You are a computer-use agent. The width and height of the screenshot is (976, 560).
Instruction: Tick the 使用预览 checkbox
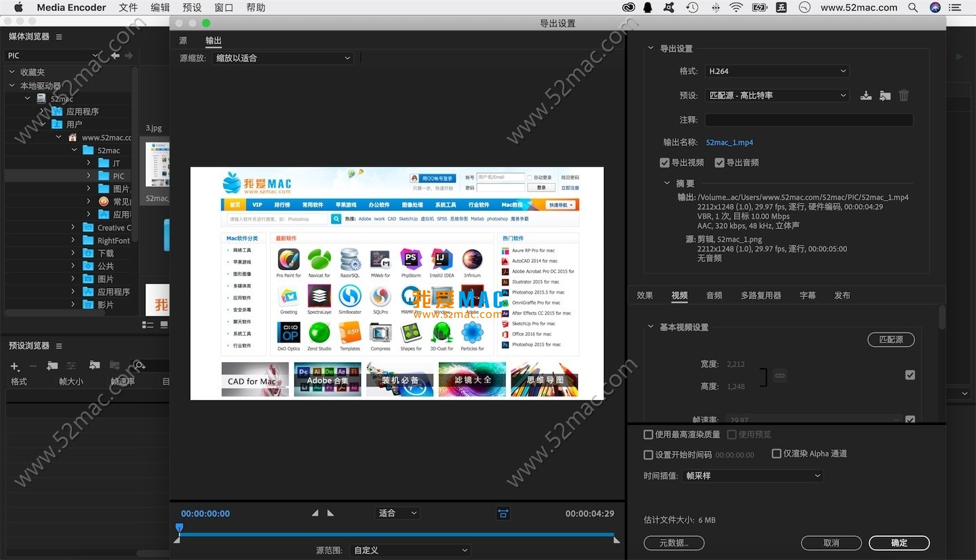click(732, 435)
